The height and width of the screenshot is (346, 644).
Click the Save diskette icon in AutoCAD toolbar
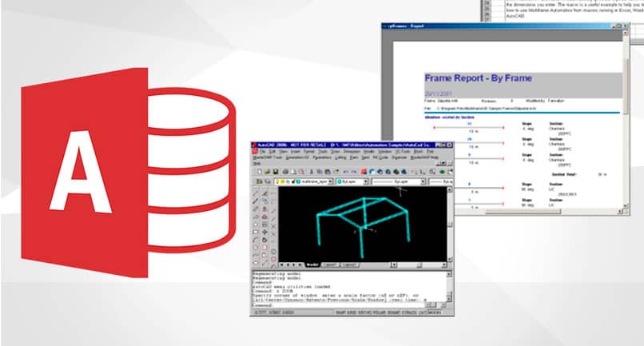[x=276, y=172]
